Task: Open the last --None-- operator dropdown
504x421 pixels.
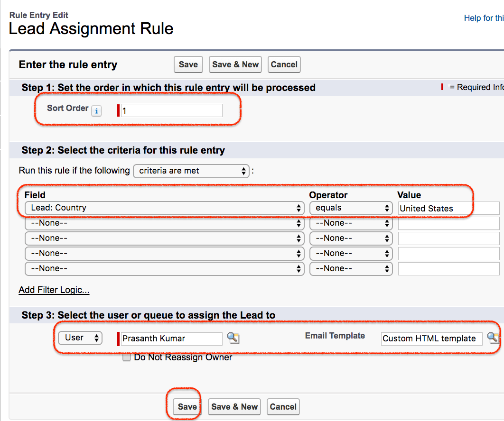Action: 351,268
